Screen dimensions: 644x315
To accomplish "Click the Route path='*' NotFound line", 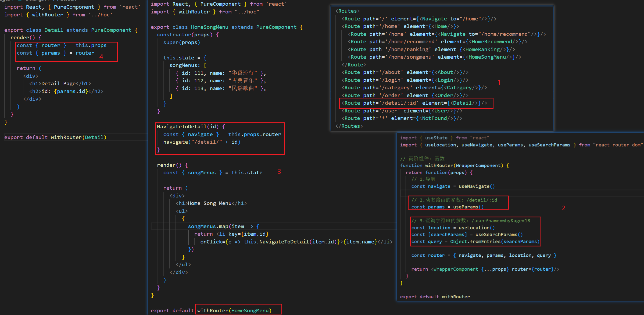I will click(402, 118).
